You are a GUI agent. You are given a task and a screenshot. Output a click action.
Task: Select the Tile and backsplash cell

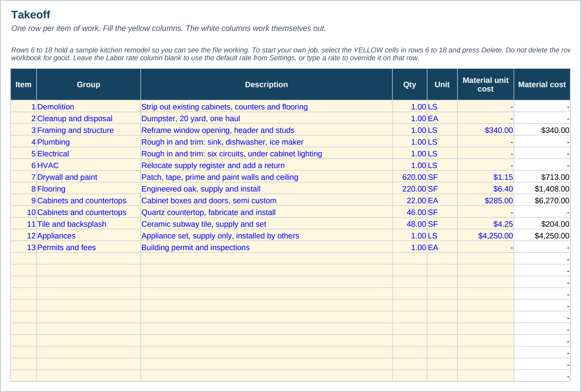pyautogui.click(x=88, y=224)
